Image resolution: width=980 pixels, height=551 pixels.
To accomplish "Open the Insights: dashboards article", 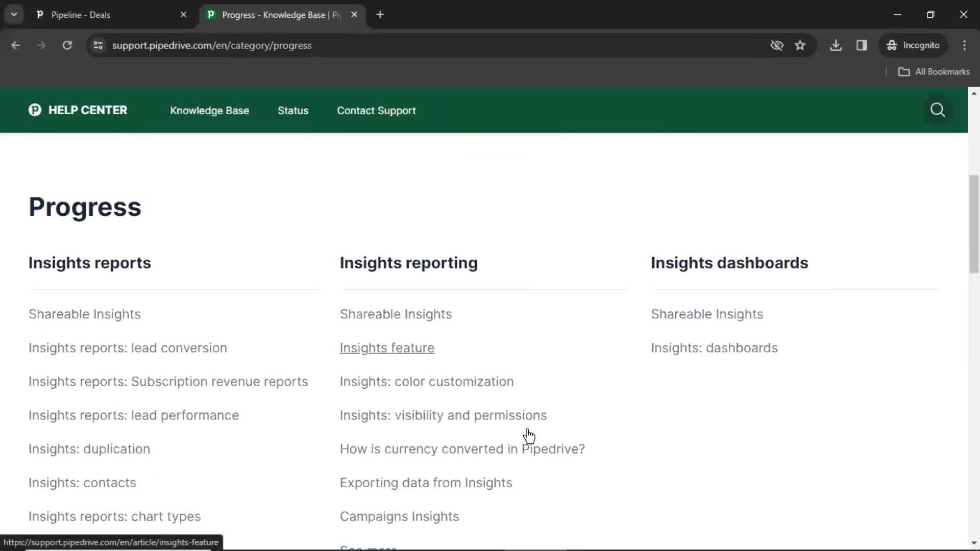I will coord(714,348).
